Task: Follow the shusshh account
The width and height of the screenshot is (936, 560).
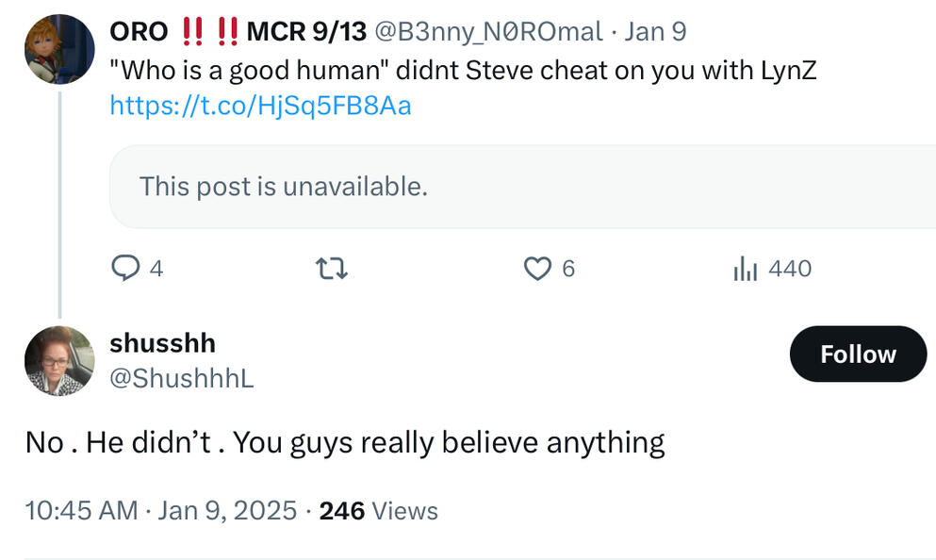Action: pyautogui.click(x=857, y=354)
